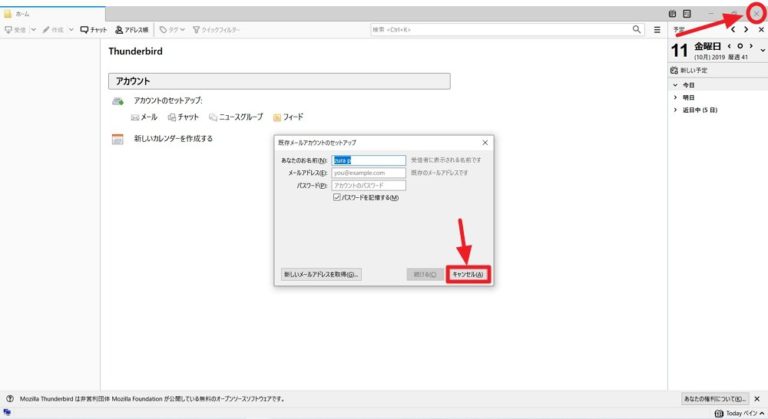Toggle the パスワードを記憶する checkbox
768x419 pixels.
[337, 197]
